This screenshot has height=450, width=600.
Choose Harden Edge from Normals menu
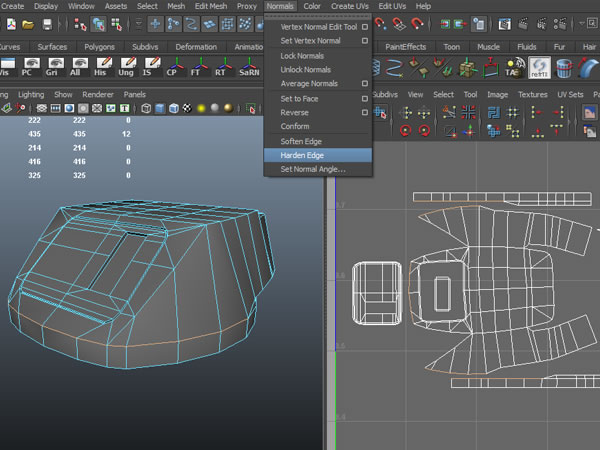pos(318,155)
